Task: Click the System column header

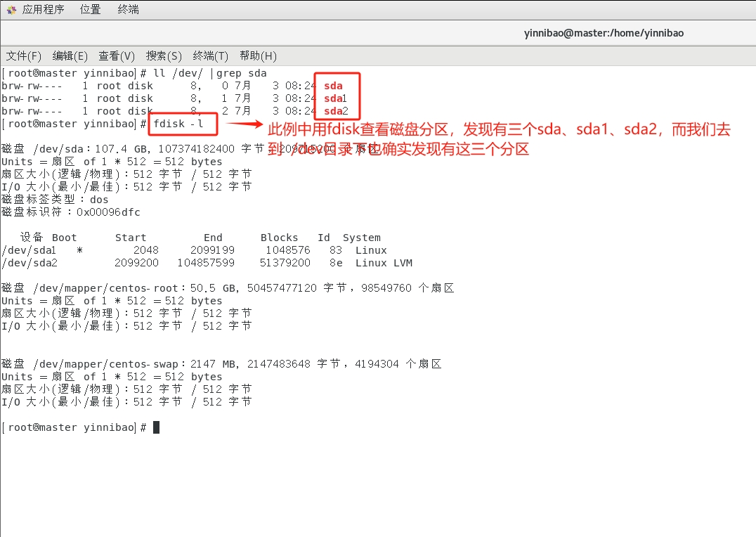Action: pyautogui.click(x=362, y=238)
